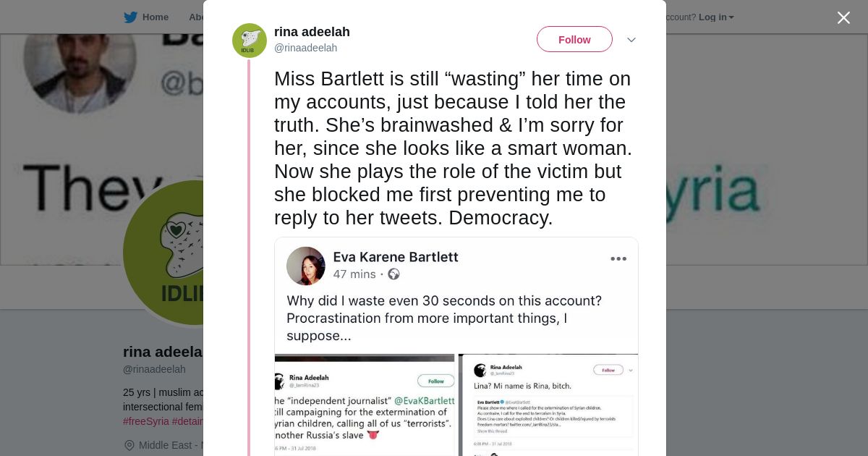
Task: Open the left screenshot in the embedded image
Action: [x=365, y=405]
